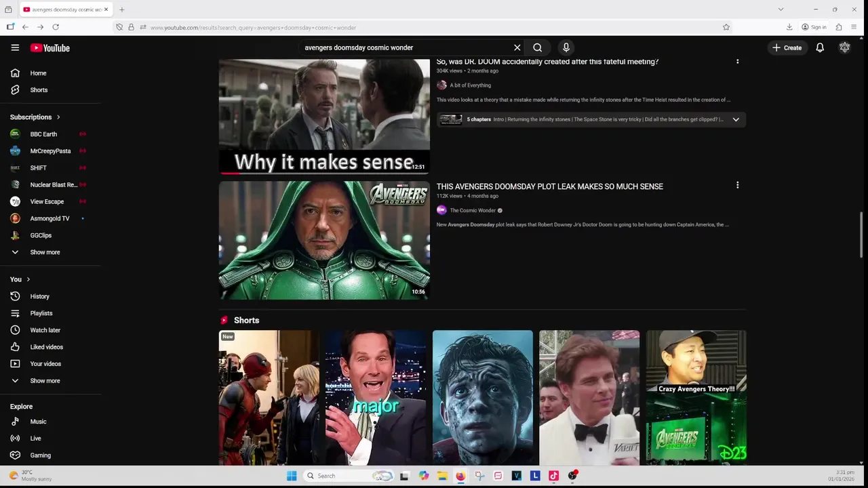Open Asmongold TV channel subscription

tap(50, 218)
